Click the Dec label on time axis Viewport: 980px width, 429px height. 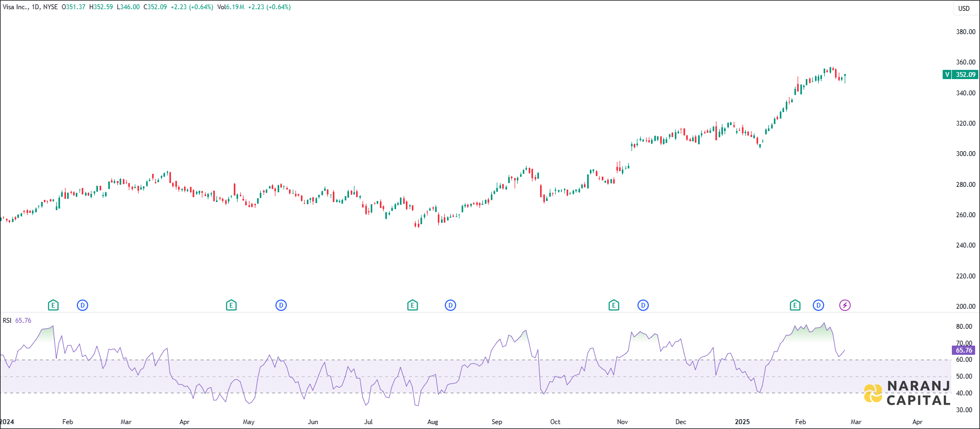[681, 422]
